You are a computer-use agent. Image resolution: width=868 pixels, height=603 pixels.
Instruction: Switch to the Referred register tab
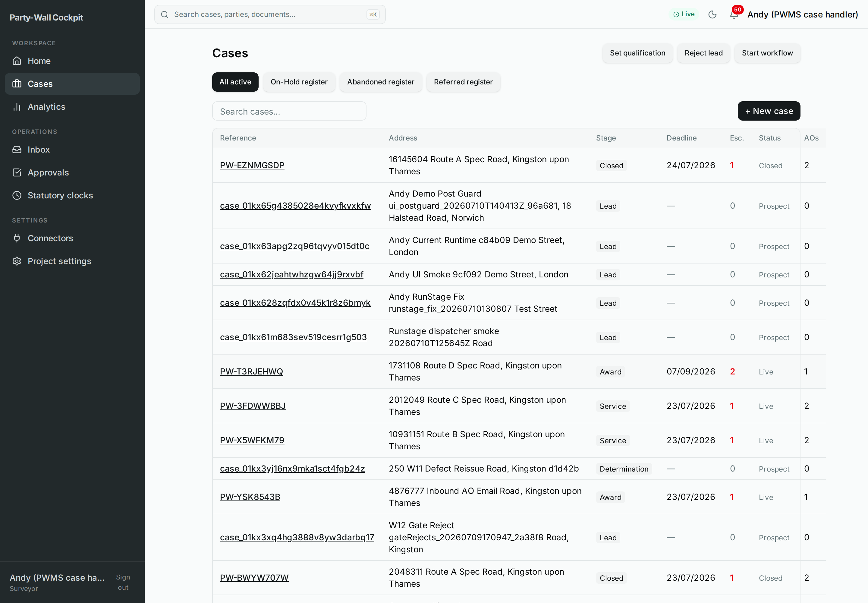click(x=464, y=82)
